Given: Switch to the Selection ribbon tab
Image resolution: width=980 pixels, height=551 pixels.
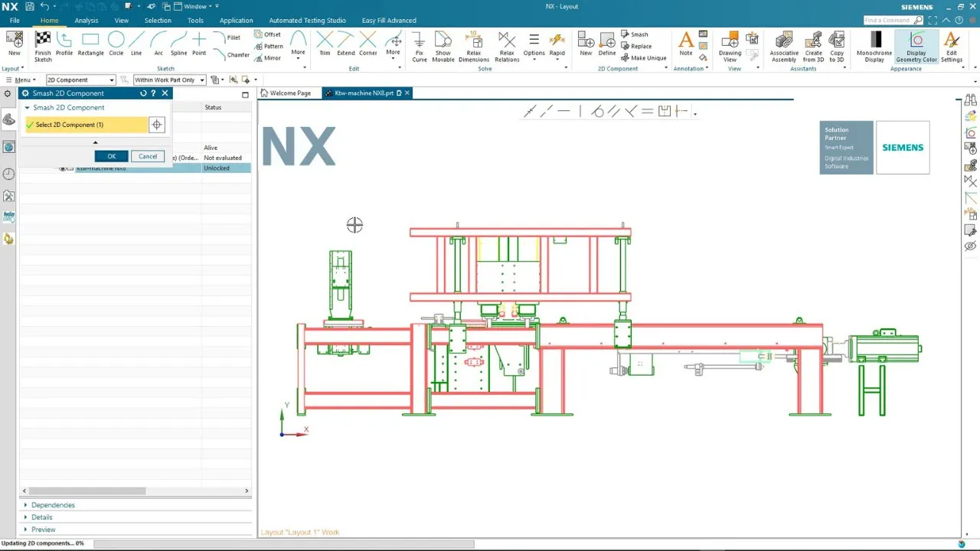Looking at the screenshot, I should (x=158, y=21).
